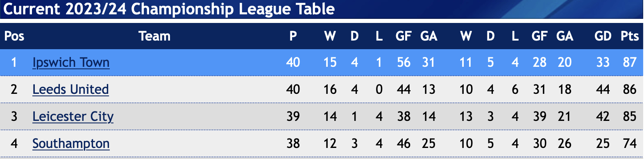Click the Current 2023/24 Championship League Table heading
This screenshot has height=159, width=644.
[x=169, y=9]
